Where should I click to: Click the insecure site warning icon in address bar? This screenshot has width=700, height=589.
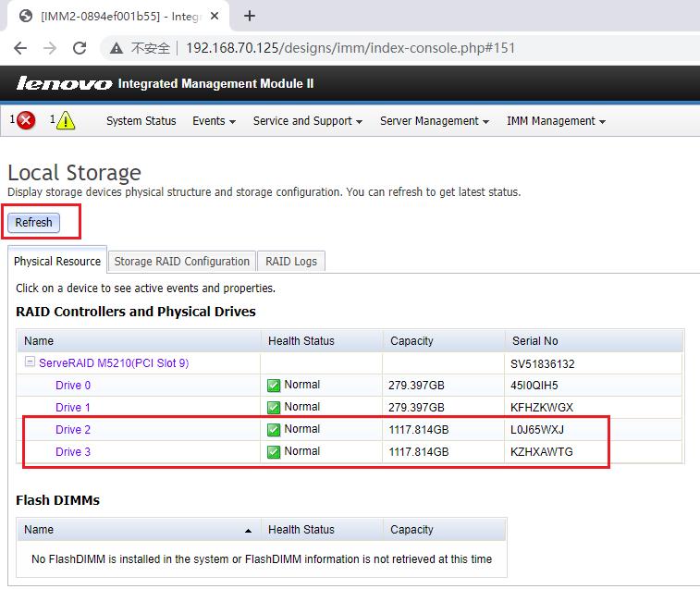(x=117, y=48)
